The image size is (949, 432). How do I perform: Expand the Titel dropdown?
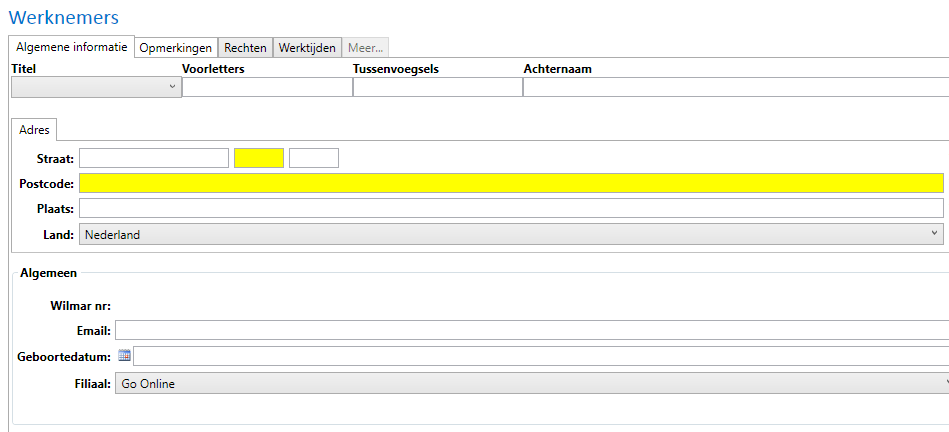point(96,87)
